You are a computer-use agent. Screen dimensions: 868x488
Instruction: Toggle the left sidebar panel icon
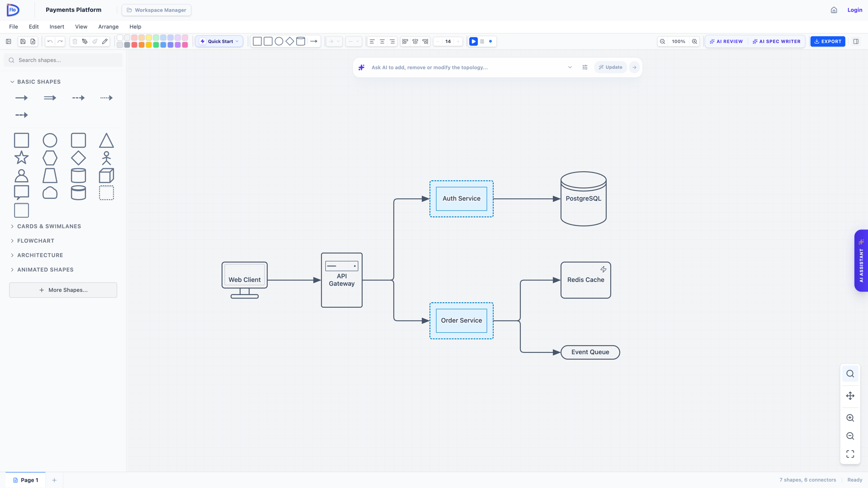(x=9, y=42)
